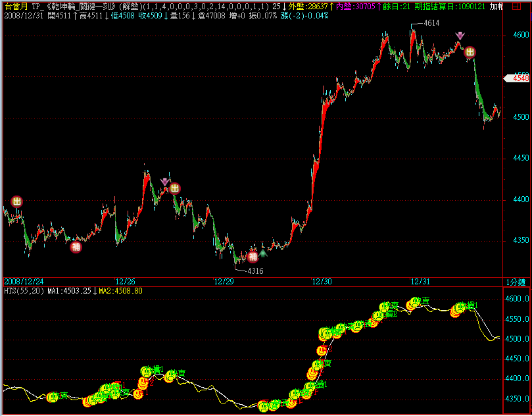Select the 12/26 date label
The height and width of the screenshot is (416, 532).
tap(125, 282)
